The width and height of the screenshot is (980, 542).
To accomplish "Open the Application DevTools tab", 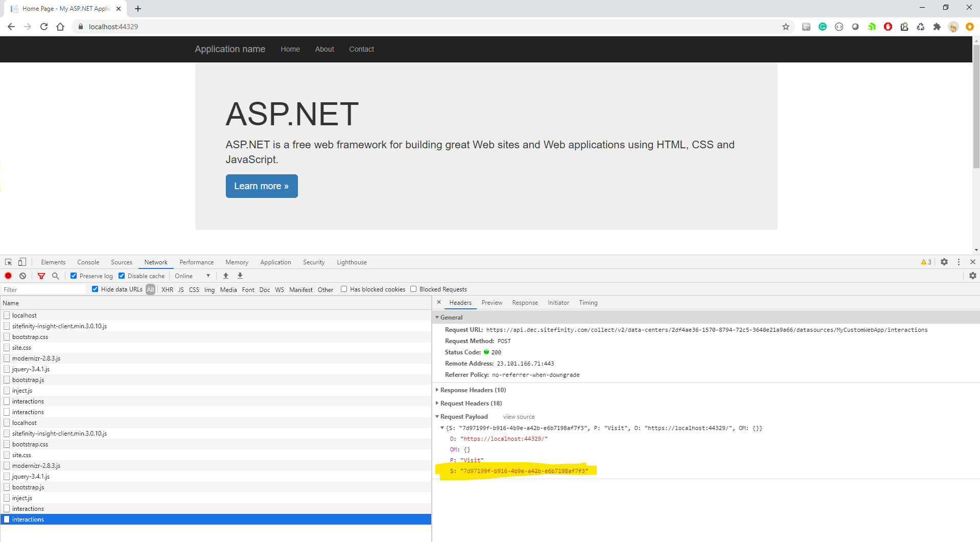I will pyautogui.click(x=275, y=262).
